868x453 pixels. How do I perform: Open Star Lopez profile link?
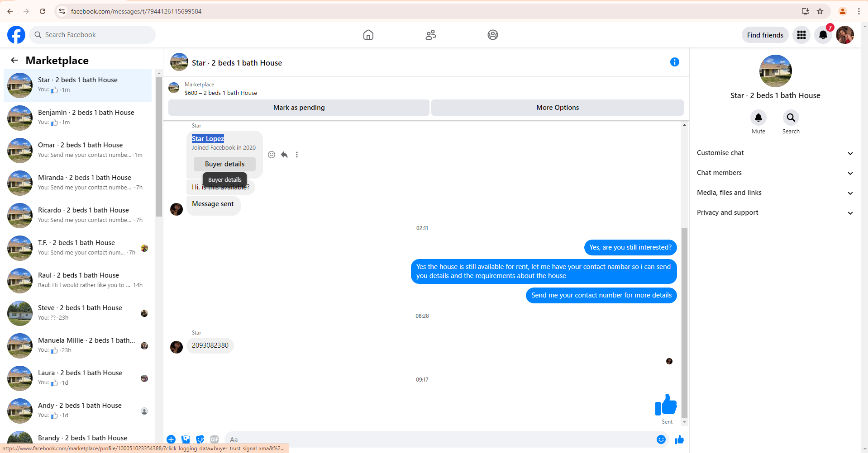[208, 138]
